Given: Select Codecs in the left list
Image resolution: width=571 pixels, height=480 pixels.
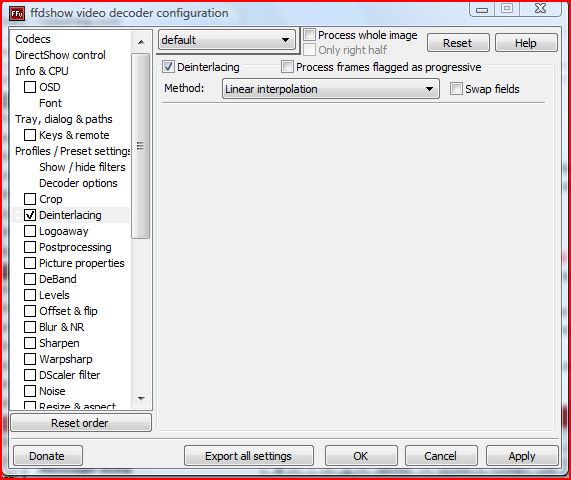Looking at the screenshot, I should tap(33, 39).
